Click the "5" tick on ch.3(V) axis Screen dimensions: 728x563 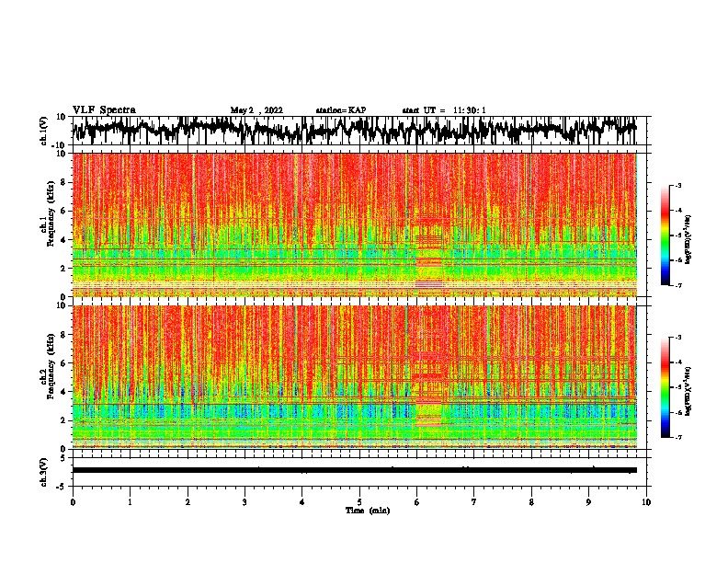coord(63,458)
